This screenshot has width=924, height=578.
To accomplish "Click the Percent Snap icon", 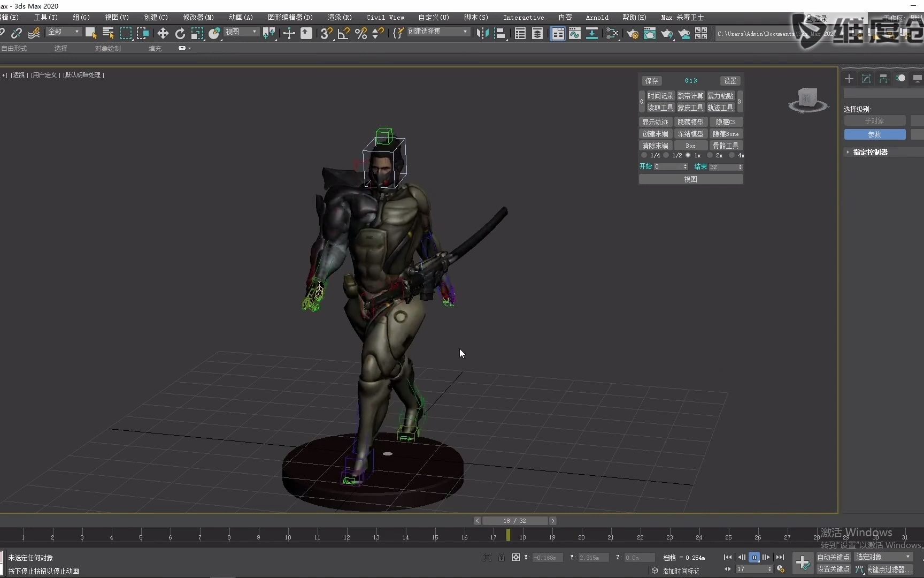I will pos(361,34).
